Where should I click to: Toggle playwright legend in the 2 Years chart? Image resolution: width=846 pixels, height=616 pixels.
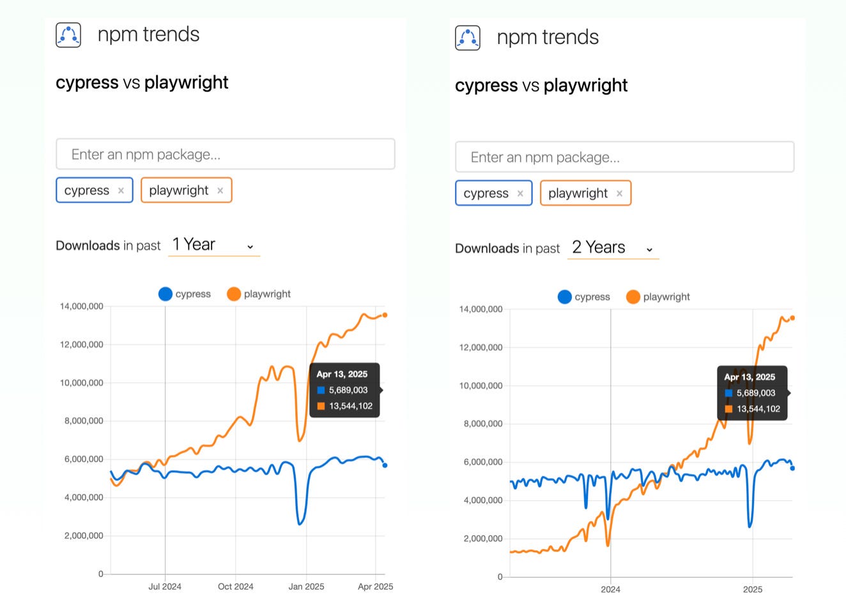tap(658, 297)
